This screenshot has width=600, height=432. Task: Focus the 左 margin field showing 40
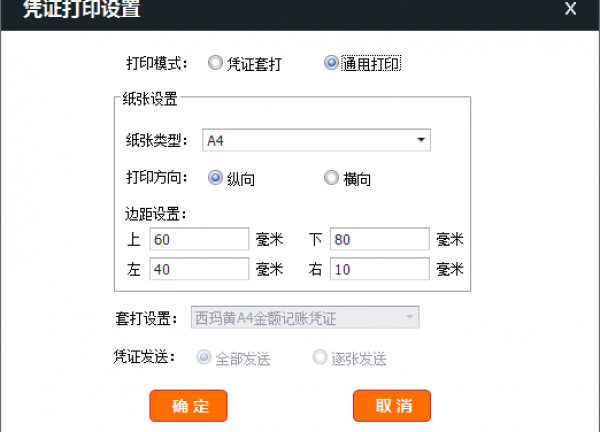(199, 268)
